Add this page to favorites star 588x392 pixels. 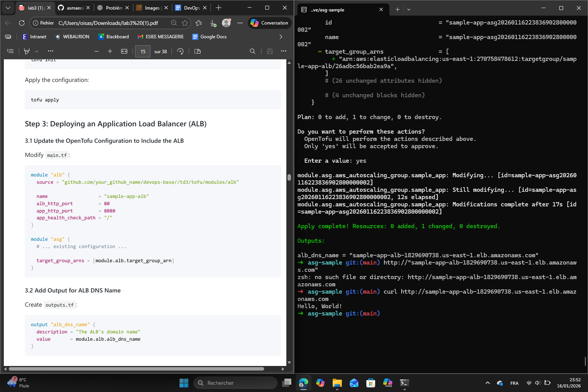point(185,23)
